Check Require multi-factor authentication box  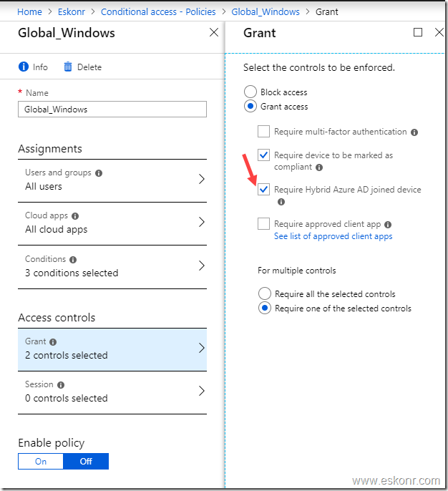click(x=263, y=132)
